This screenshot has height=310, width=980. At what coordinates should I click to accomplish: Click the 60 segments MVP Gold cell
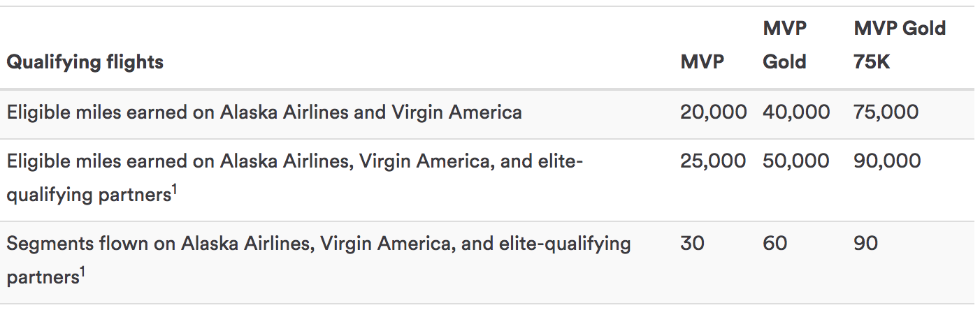coord(774,244)
